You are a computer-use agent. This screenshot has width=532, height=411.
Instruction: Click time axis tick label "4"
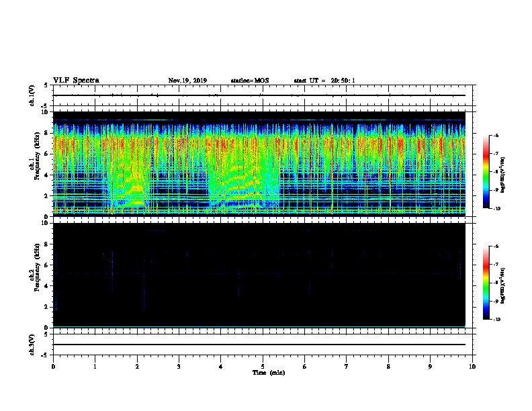click(x=221, y=366)
